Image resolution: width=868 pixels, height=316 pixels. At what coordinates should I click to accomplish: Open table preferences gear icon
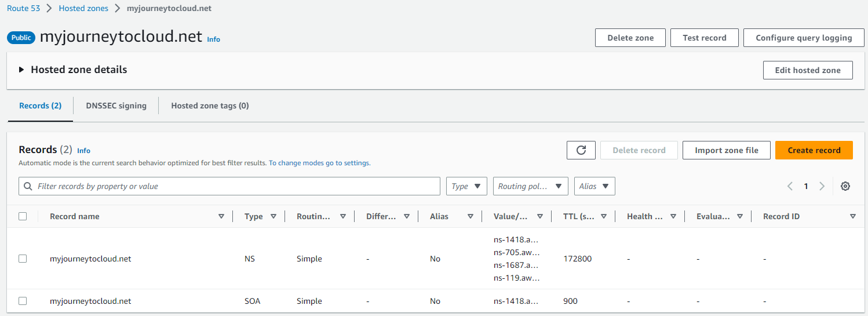[x=845, y=186]
